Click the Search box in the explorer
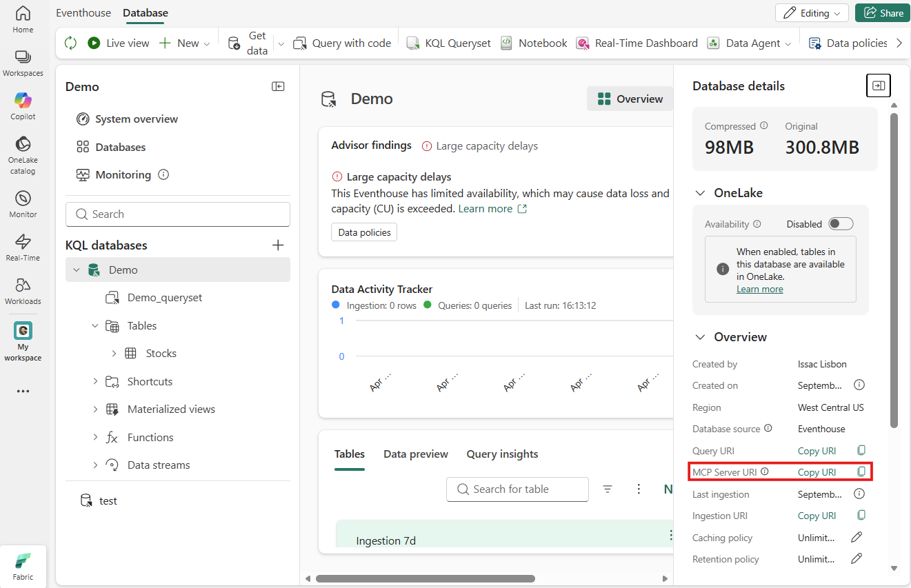 pyautogui.click(x=178, y=214)
